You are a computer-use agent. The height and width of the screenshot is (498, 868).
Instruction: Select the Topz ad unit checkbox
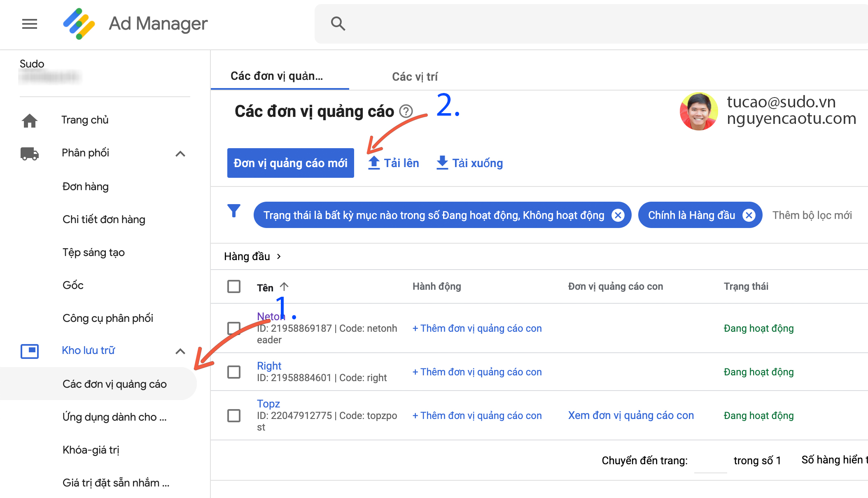(234, 416)
